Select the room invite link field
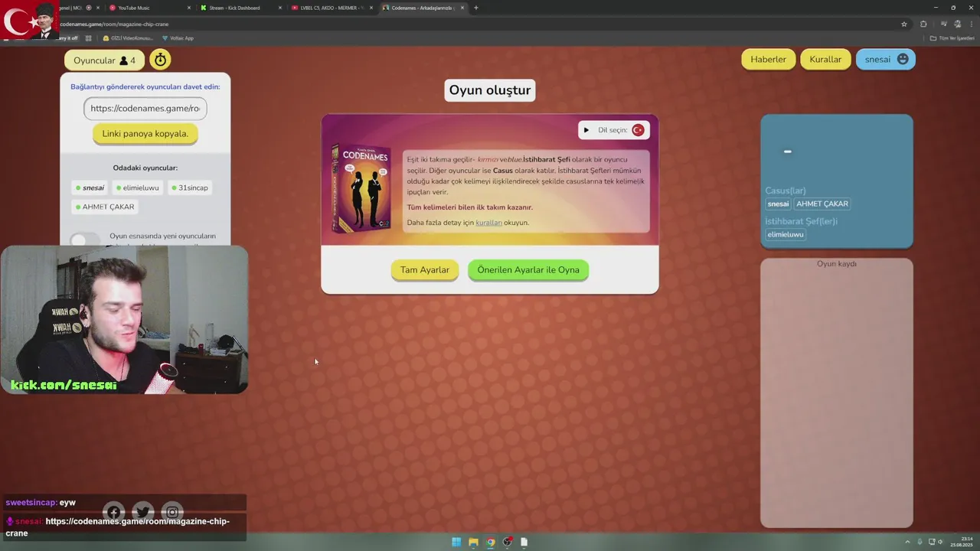The width and height of the screenshot is (980, 551). (145, 109)
